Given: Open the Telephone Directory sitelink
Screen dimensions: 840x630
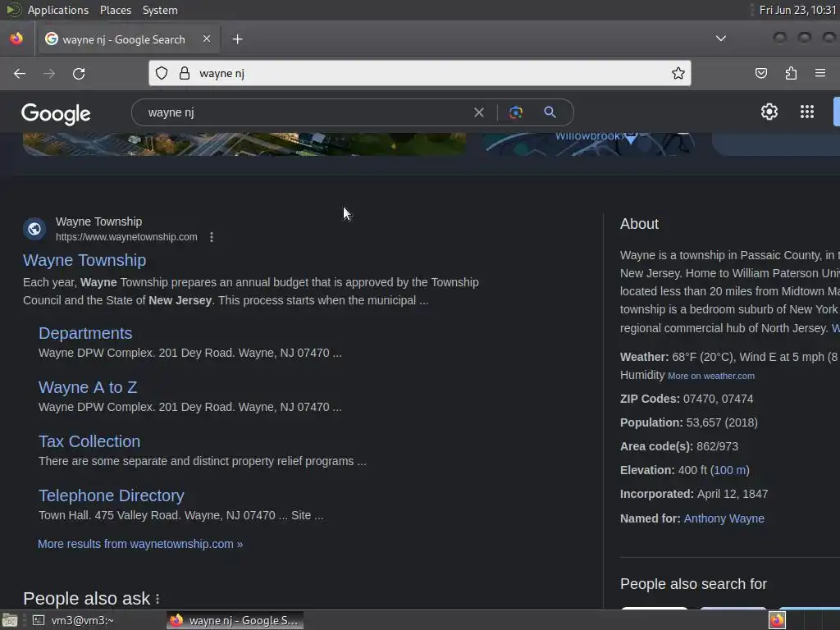Looking at the screenshot, I should [112, 495].
